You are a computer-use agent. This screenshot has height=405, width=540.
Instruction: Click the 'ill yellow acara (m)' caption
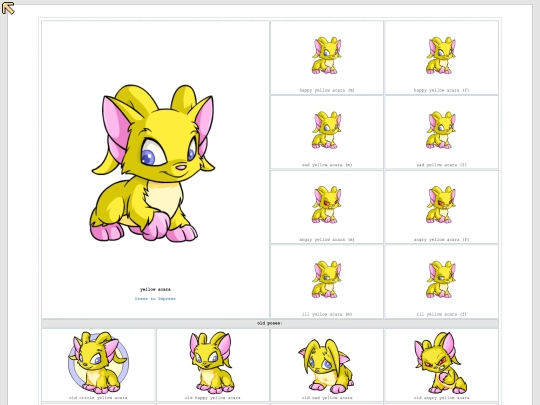tap(327, 314)
